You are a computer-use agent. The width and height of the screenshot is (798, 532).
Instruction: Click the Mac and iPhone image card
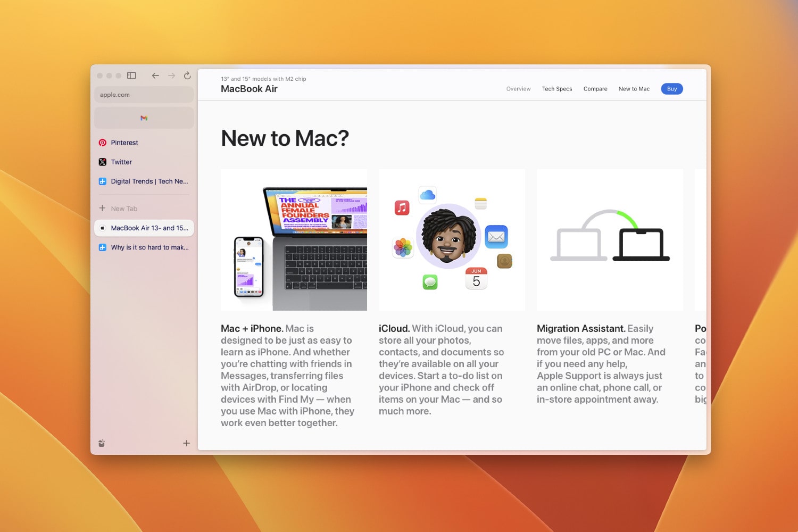point(294,240)
